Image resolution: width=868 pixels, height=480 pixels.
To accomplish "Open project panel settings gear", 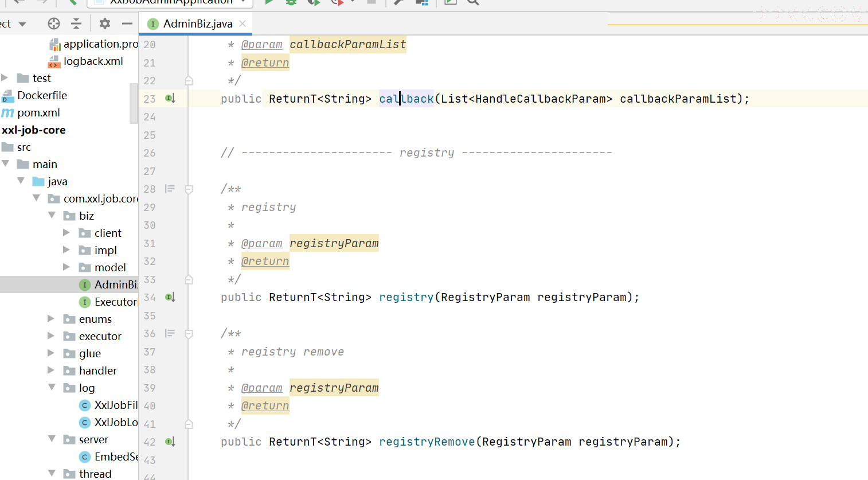I will [x=104, y=24].
